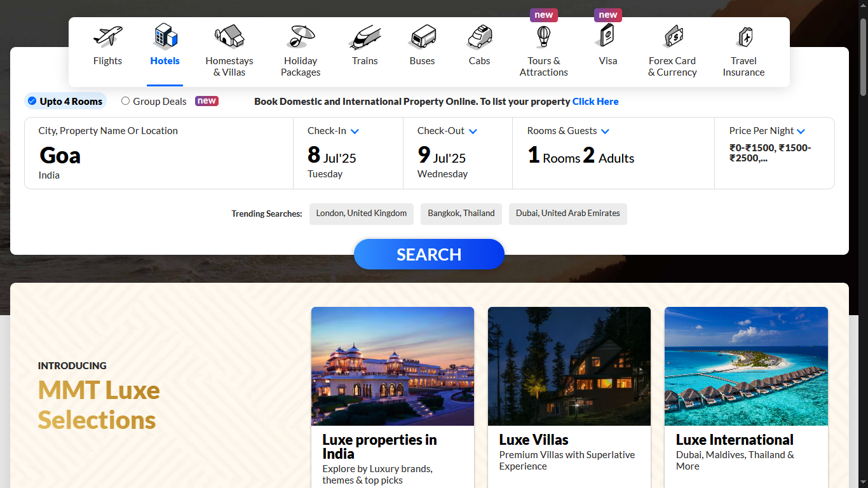Image resolution: width=868 pixels, height=488 pixels.
Task: Follow the Click Here link
Action: [x=595, y=102]
